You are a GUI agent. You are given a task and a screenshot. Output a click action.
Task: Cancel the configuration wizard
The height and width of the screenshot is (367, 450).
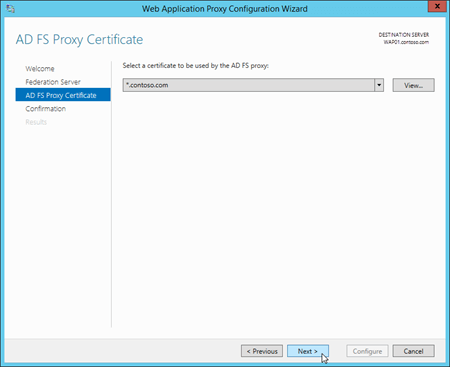(x=413, y=351)
